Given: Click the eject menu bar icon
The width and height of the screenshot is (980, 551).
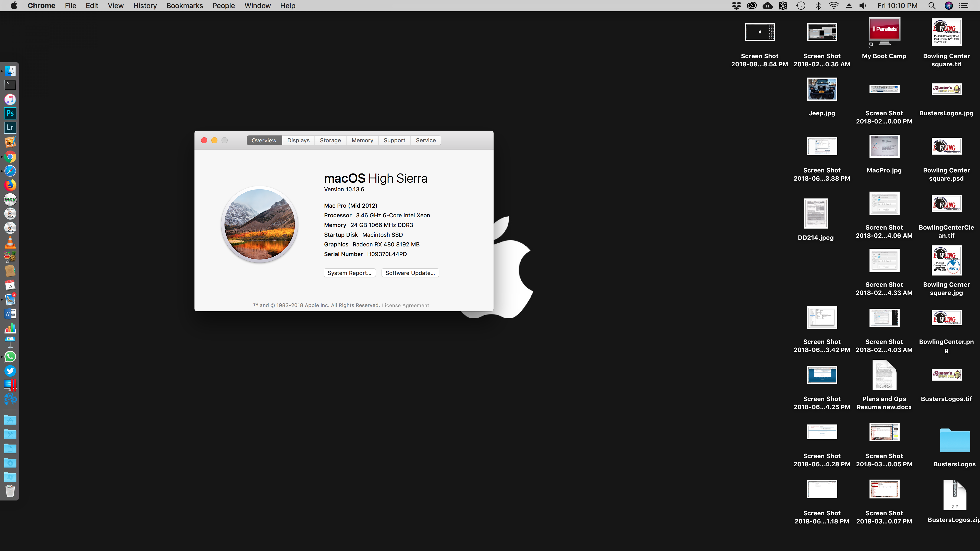Looking at the screenshot, I should (849, 6).
